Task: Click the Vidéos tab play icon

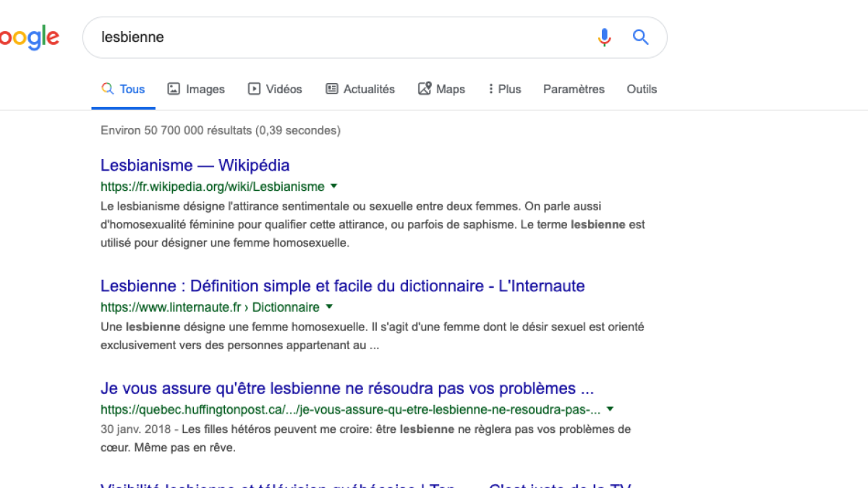Action: (x=254, y=89)
